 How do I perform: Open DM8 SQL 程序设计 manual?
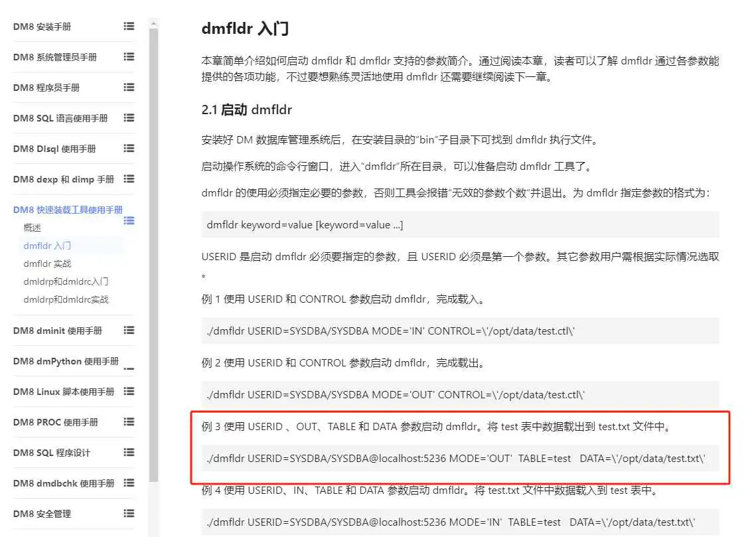[52, 453]
